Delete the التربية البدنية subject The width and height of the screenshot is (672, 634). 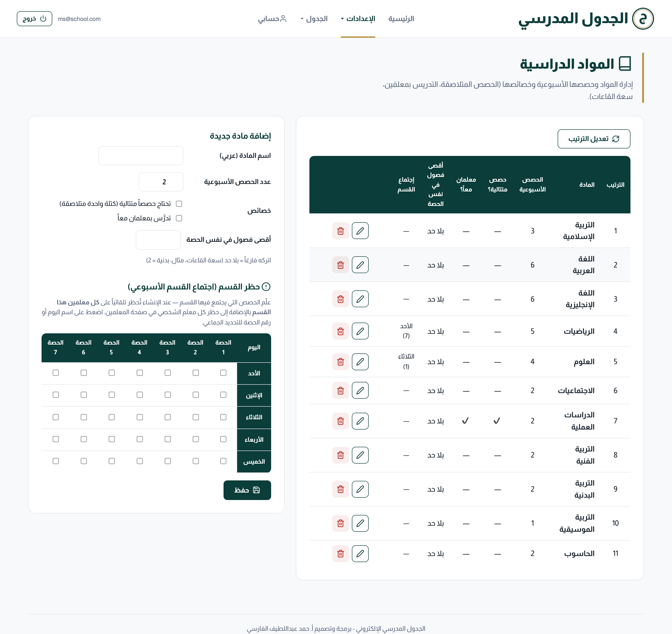[340, 489]
